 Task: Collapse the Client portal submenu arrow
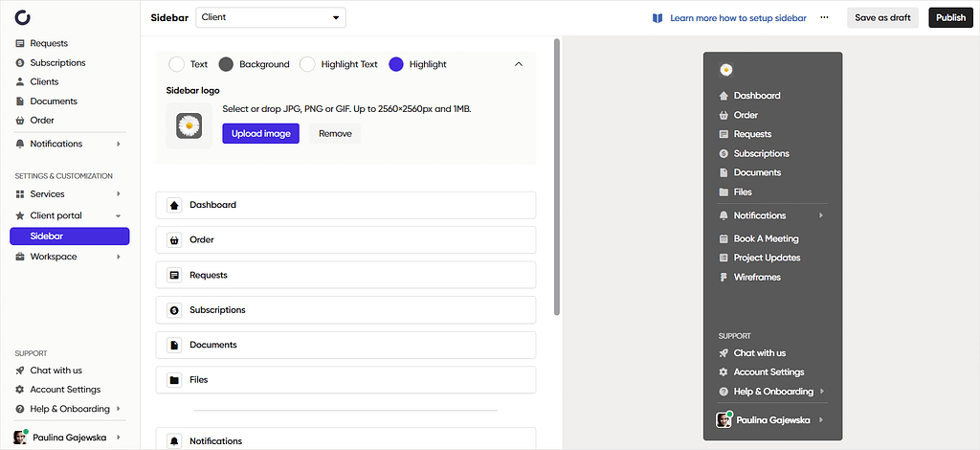[119, 215]
